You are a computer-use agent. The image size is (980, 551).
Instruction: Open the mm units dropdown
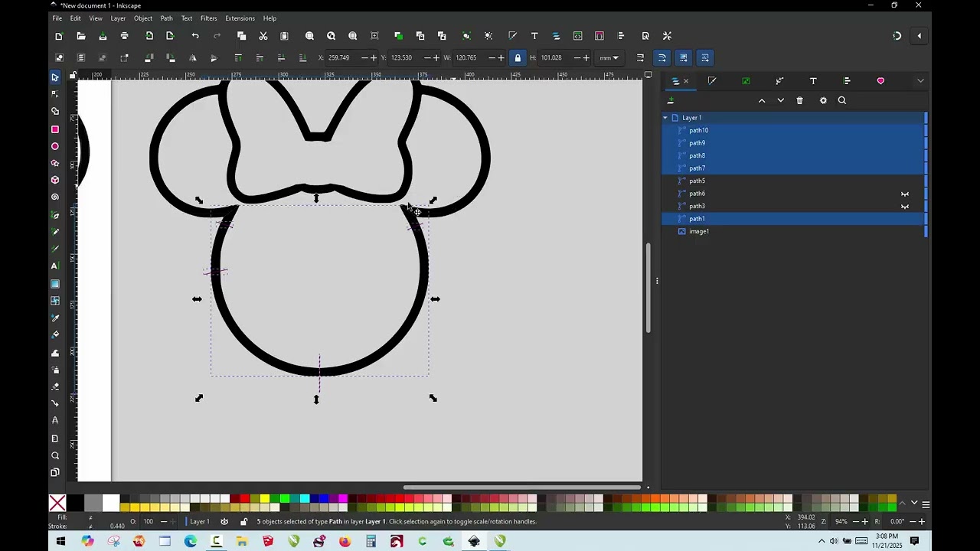click(609, 57)
